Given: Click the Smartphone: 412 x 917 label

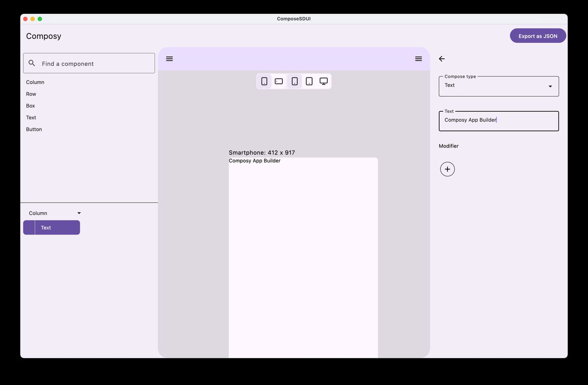Looking at the screenshot, I should [x=262, y=153].
